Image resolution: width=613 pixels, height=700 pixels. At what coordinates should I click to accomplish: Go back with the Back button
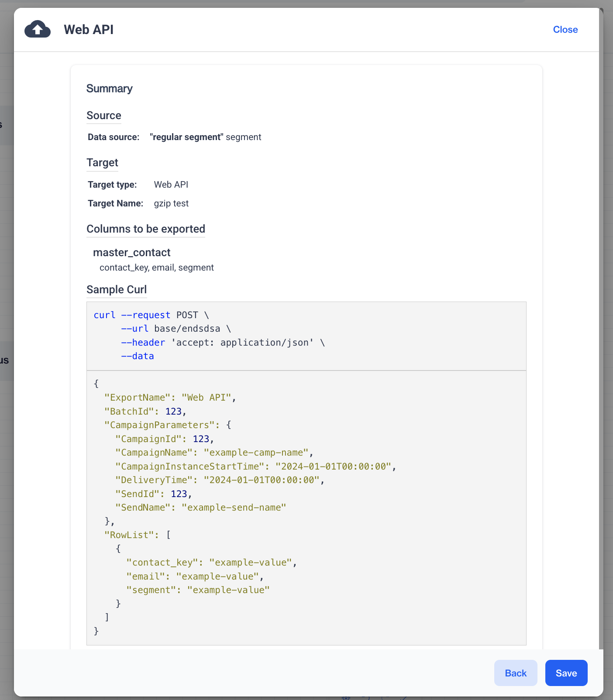click(515, 673)
